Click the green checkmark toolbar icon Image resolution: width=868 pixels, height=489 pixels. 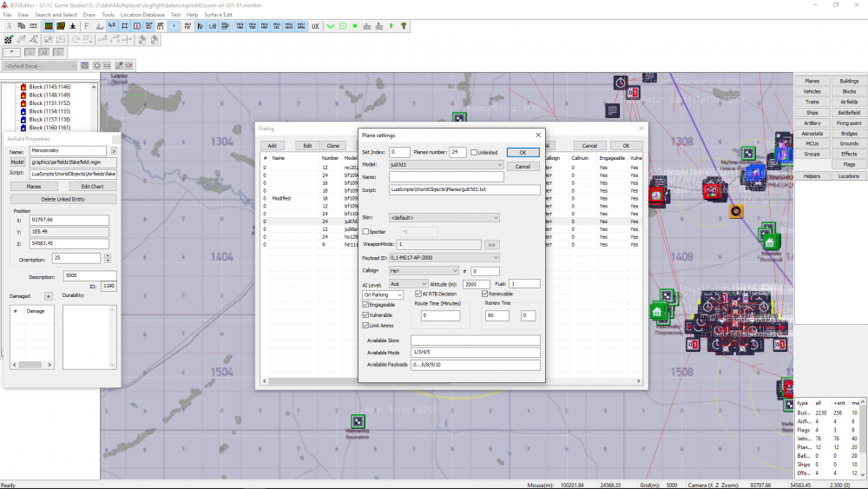coord(331,26)
